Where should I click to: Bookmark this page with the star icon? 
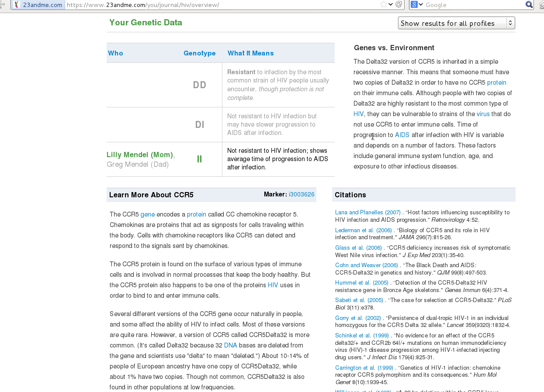(x=383, y=5)
